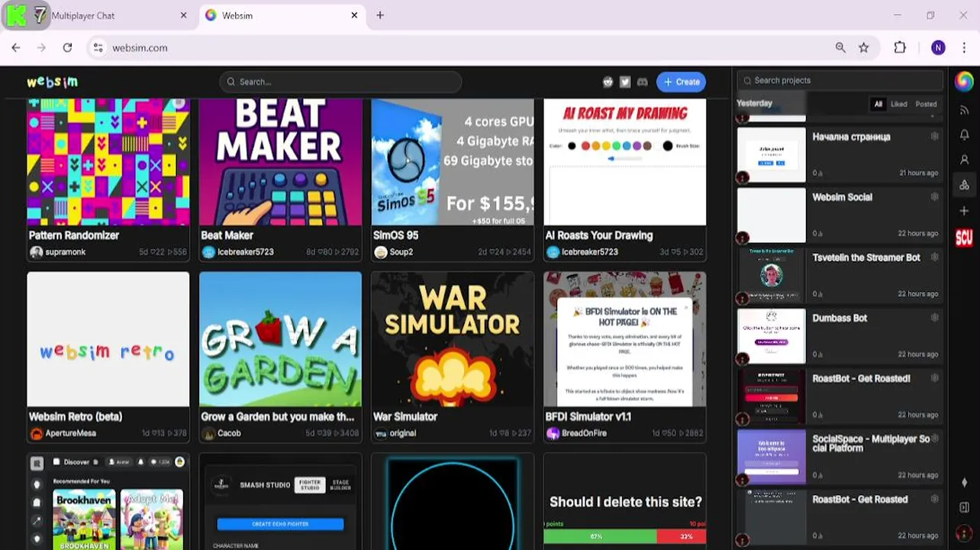The height and width of the screenshot is (550, 980).
Task: Open the Pattern Randomizer thumbnail
Action: pos(108,162)
